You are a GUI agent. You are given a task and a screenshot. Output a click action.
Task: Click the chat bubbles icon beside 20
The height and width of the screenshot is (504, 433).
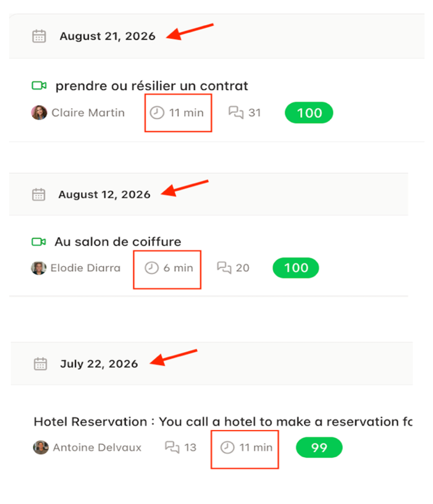(x=224, y=267)
